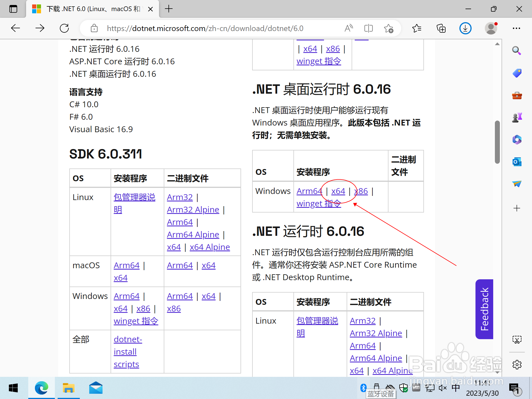Download SDK Linux Arm32 binary
This screenshot has height=399, width=532.
[x=180, y=197]
